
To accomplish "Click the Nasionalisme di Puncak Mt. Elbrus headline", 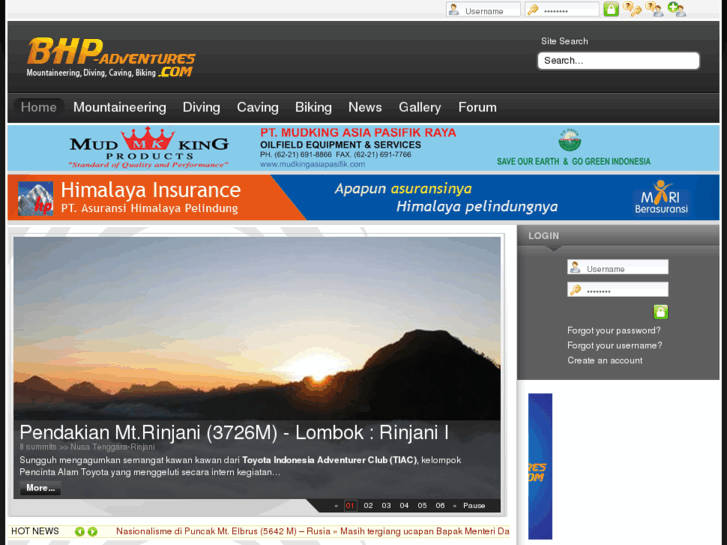I will pyautogui.click(x=223, y=532).
